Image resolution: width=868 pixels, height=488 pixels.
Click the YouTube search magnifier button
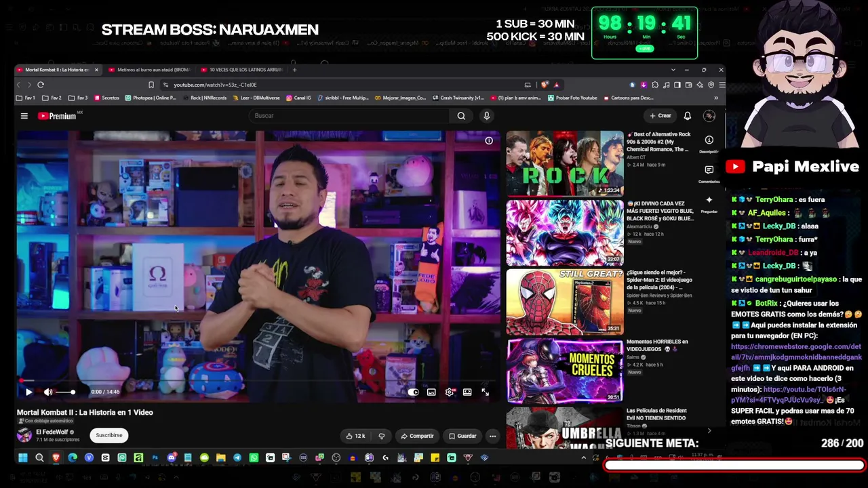pos(461,116)
